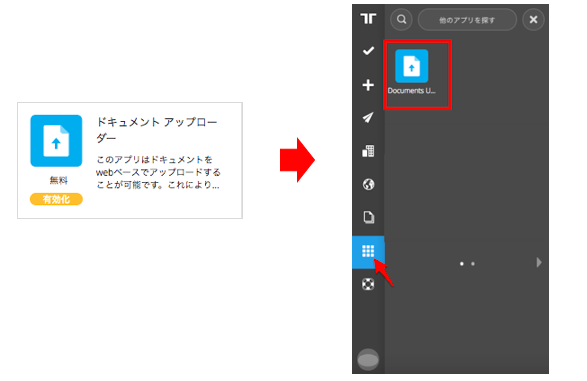Viewport: 587px width, 381px height.
Task: Click the plus add icon in sidebar
Action: [x=368, y=85]
